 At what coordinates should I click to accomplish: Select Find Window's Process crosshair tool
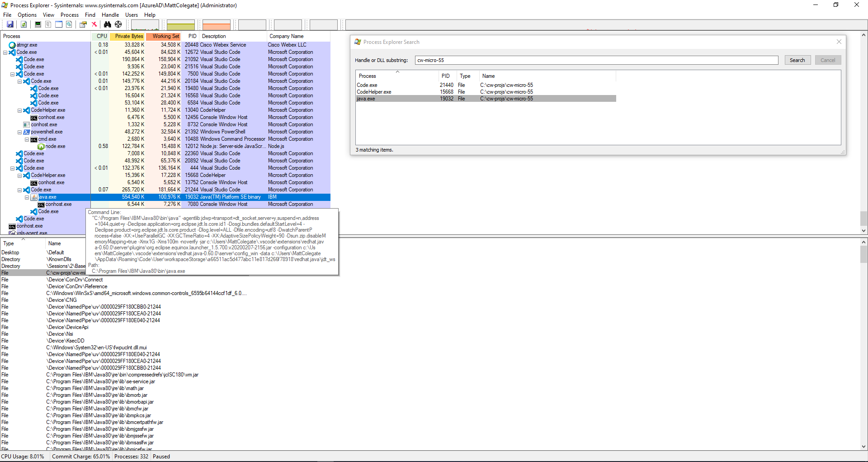click(x=118, y=24)
